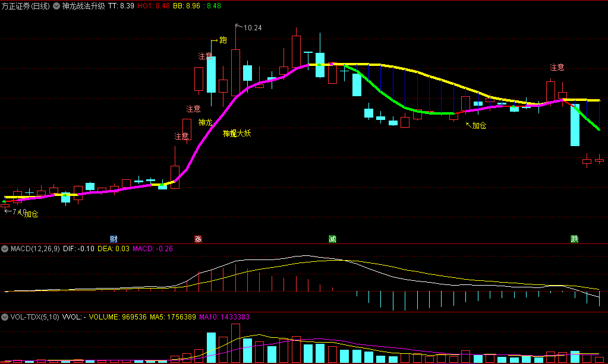
Task: Click the 10.24 high price label
Action: click(x=253, y=28)
